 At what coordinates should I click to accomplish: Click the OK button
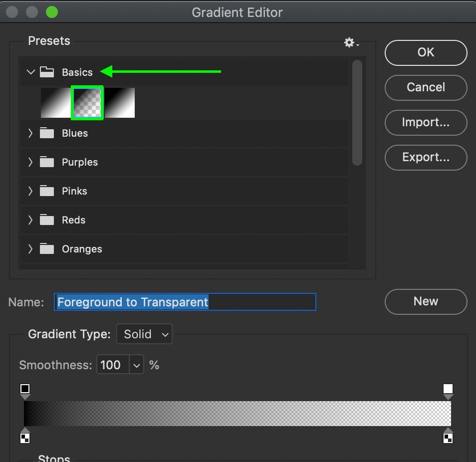426,52
